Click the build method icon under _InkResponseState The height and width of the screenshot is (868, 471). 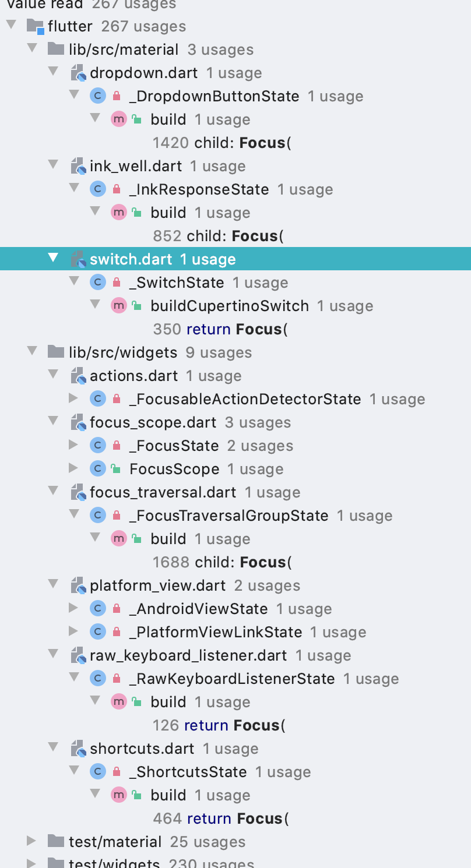point(119,212)
